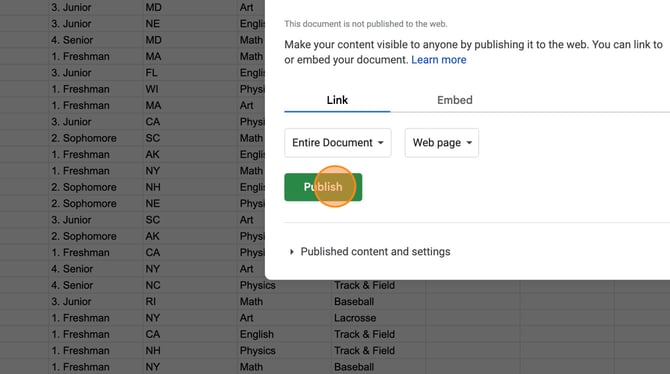Select the Physics cell in the NC row
The width and height of the screenshot is (670, 374).
point(284,285)
